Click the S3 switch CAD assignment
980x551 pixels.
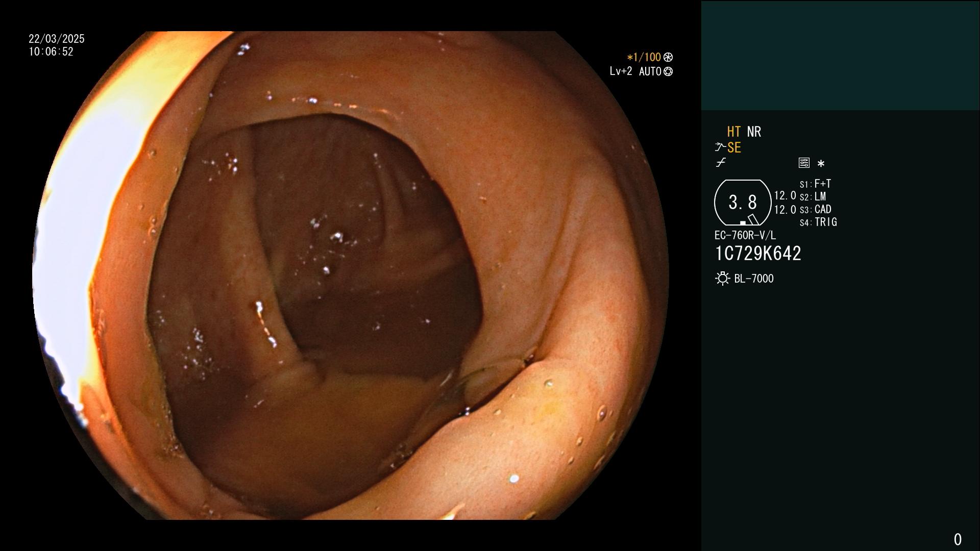[816, 209]
